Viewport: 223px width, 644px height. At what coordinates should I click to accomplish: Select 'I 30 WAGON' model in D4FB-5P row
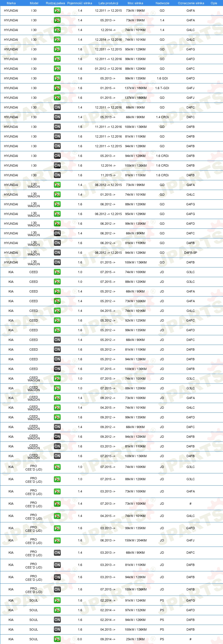[x=34, y=253]
